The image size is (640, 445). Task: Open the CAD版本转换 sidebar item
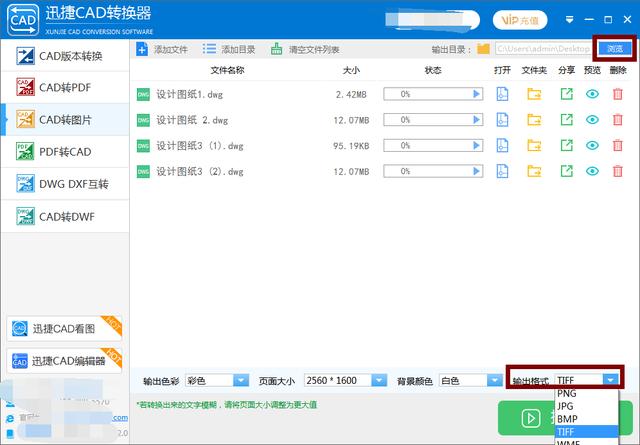point(65,56)
